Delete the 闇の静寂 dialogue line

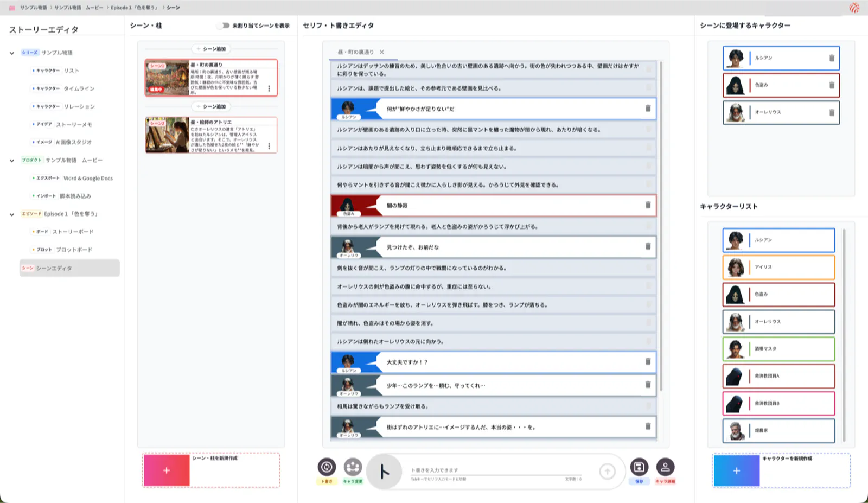[648, 205]
